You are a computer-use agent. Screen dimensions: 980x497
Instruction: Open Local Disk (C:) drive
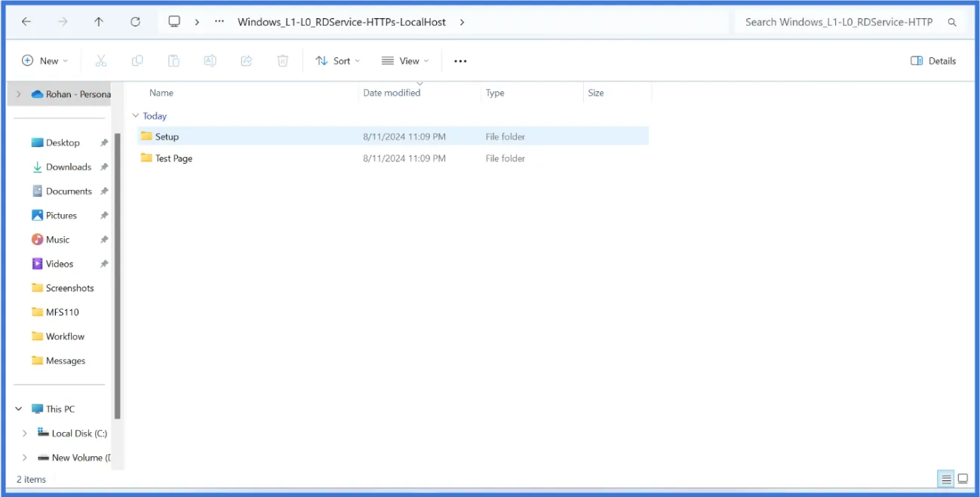point(72,433)
